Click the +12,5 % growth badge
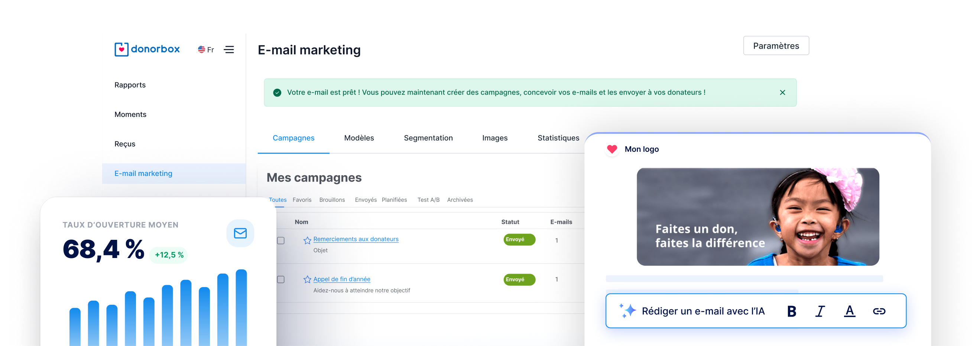980x346 pixels. click(x=169, y=255)
